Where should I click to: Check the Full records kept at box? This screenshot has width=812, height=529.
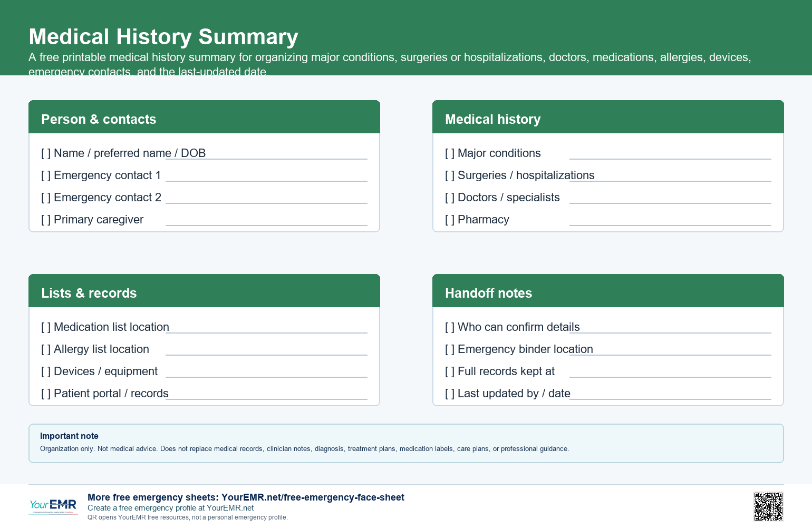pos(450,371)
